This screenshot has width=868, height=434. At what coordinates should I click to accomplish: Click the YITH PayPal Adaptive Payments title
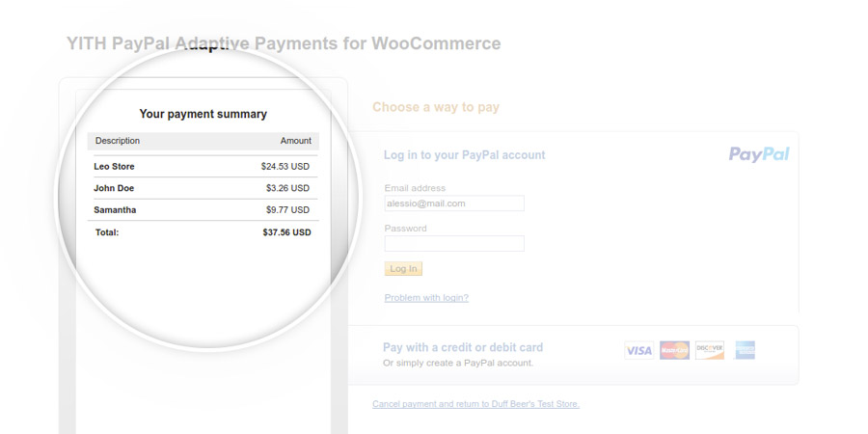click(x=284, y=43)
